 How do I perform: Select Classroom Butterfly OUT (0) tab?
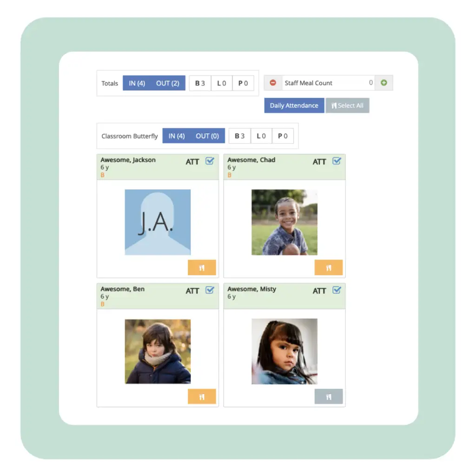pyautogui.click(x=207, y=136)
